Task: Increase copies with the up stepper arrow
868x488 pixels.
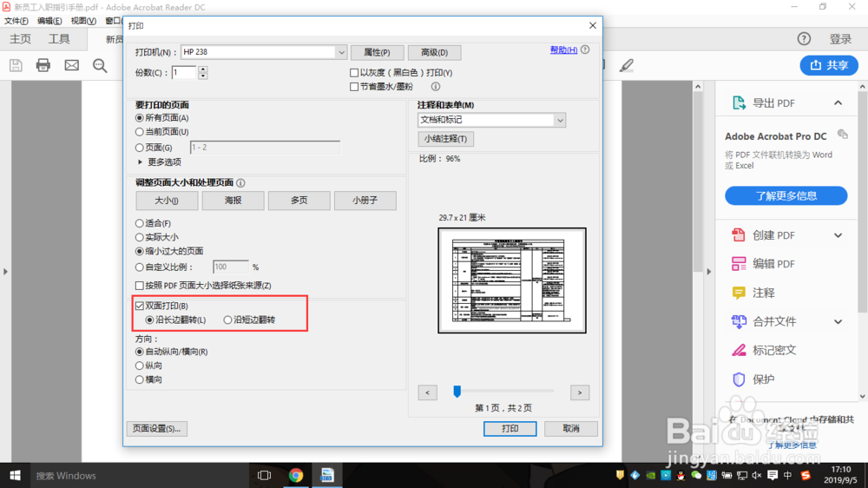Action: coord(202,69)
